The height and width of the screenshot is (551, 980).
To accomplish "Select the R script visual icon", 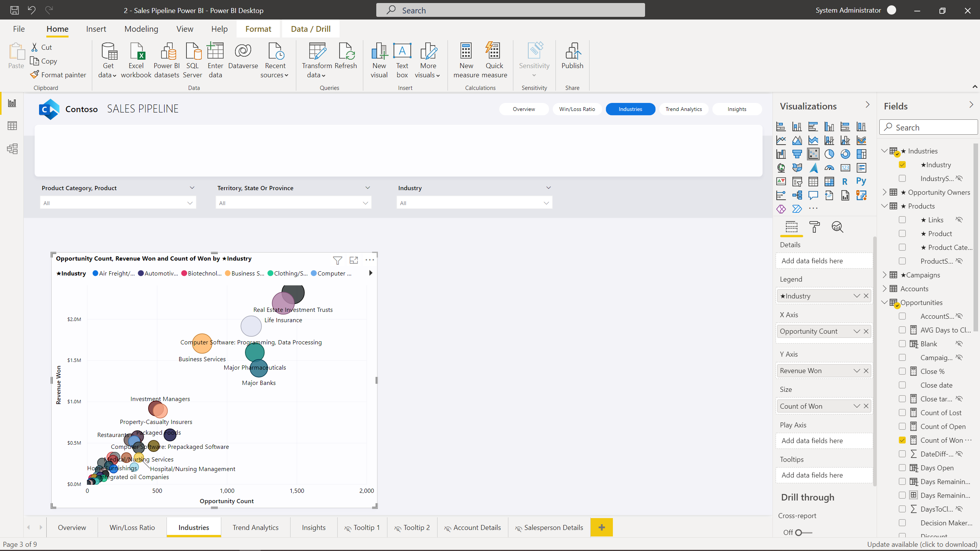I will coord(845,181).
